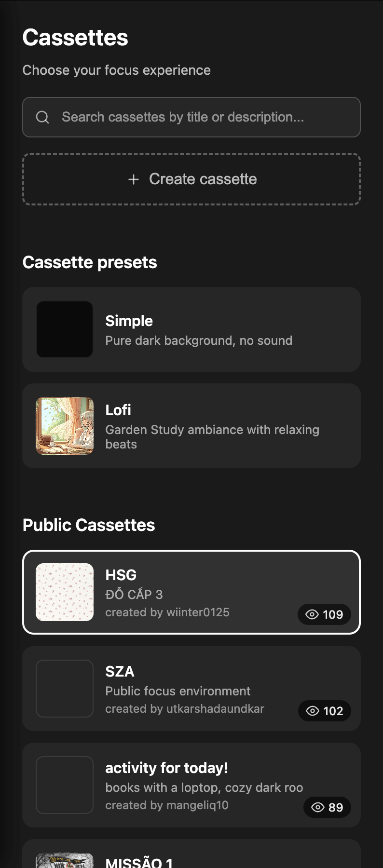Open the Lofi cassette preset
383x868 pixels.
tap(191, 425)
